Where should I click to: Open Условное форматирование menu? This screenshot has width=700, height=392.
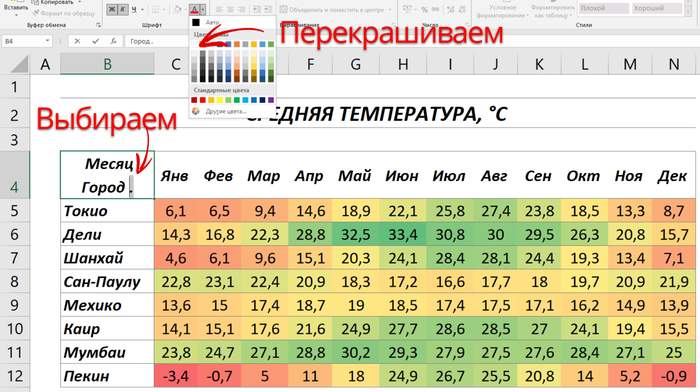tap(502, 11)
